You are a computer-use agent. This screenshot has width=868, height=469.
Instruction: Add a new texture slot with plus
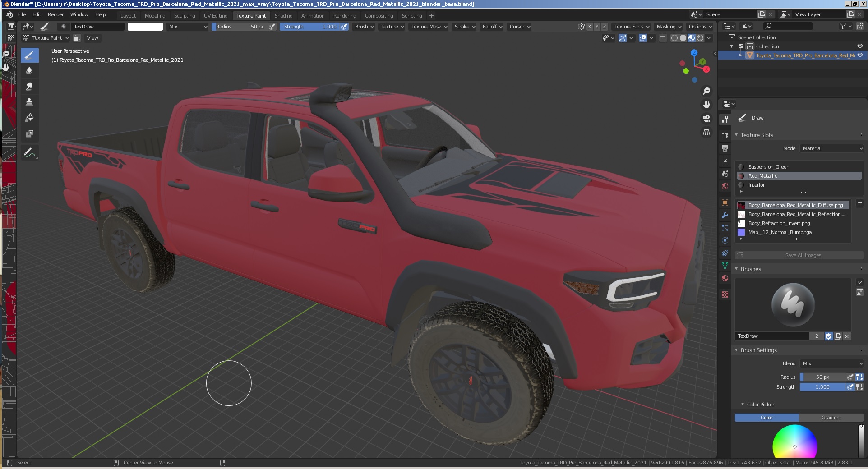click(860, 203)
